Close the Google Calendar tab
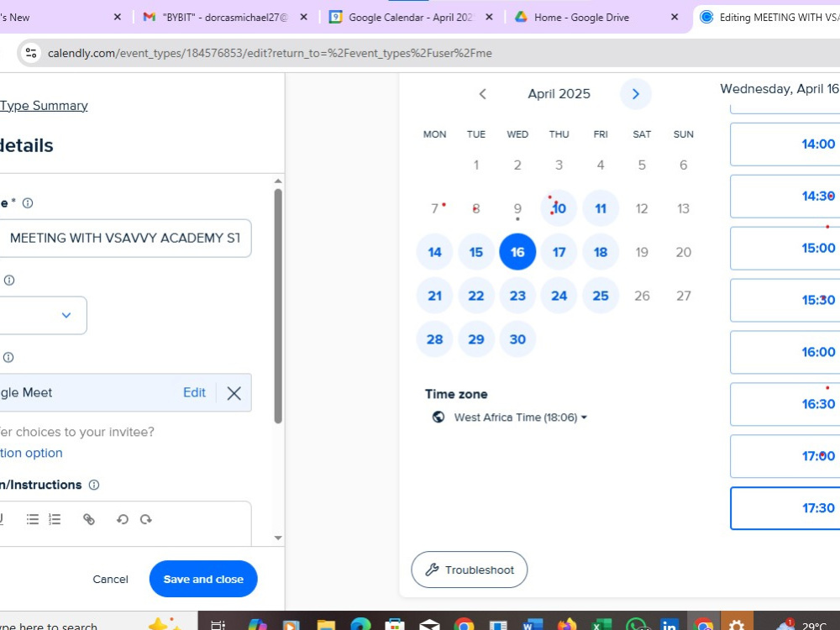This screenshot has width=840, height=630. click(x=489, y=17)
